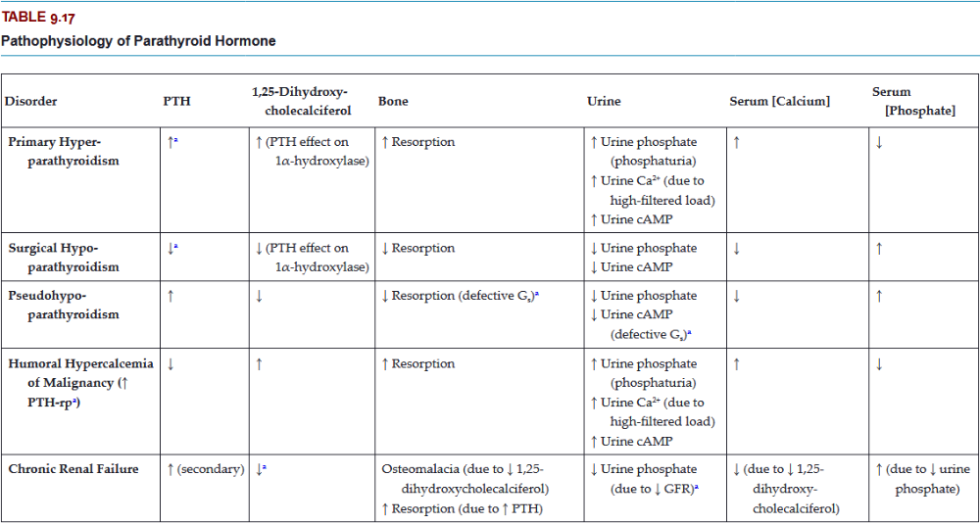Click serum phosphate down arrow for Primary Hyperparathyroidism
Viewport: 980px width, 524px height.
coord(879,142)
